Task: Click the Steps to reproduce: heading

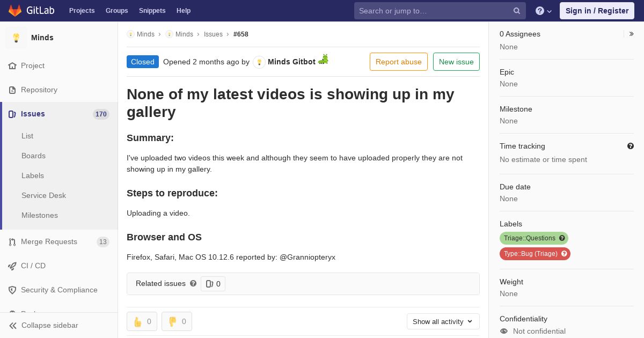Action: coord(172,193)
